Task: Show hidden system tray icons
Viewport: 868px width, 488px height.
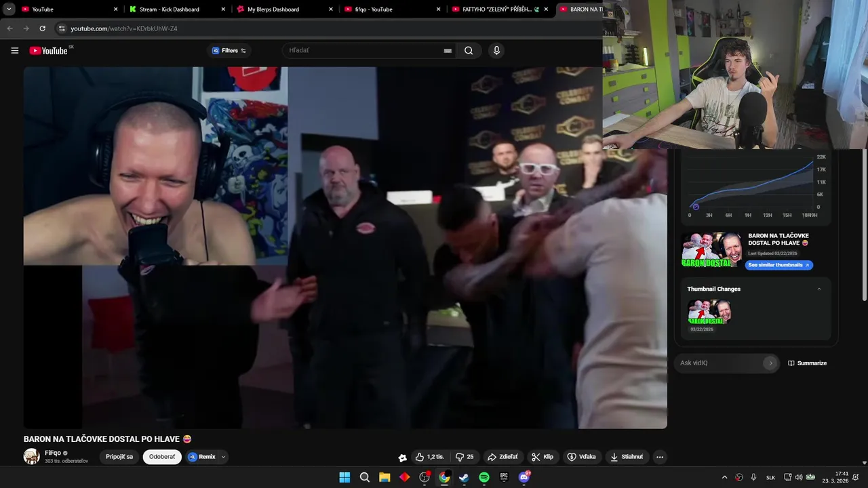Action: click(x=724, y=477)
